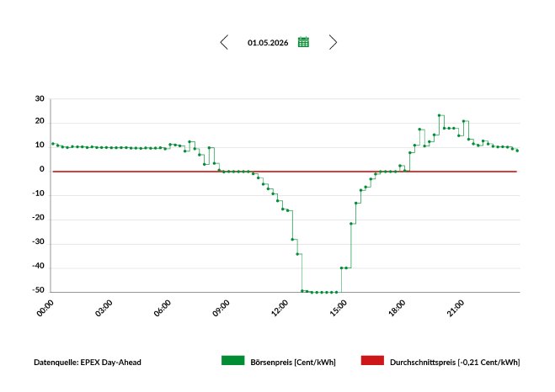Click the 06:00 x-axis label
The width and height of the screenshot is (555, 392).
[x=163, y=308]
